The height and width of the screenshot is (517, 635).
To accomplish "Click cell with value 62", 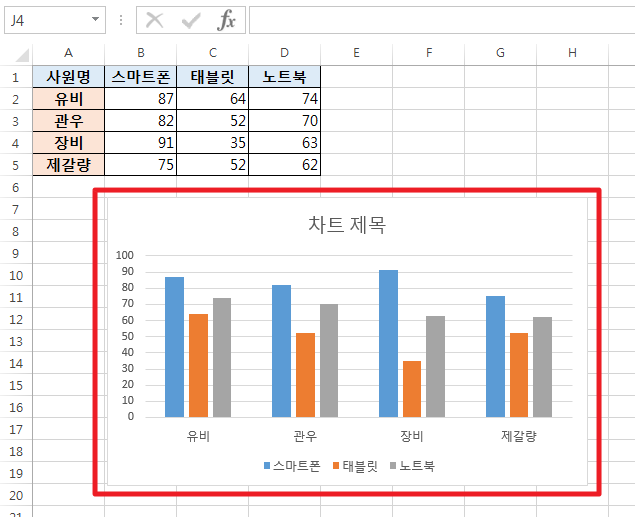I will point(284,165).
